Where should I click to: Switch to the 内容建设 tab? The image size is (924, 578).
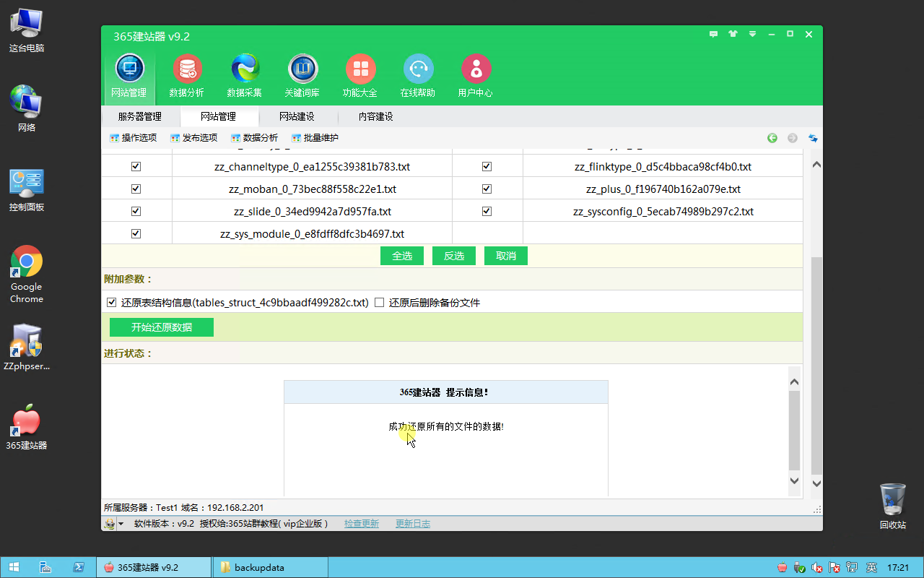(376, 116)
